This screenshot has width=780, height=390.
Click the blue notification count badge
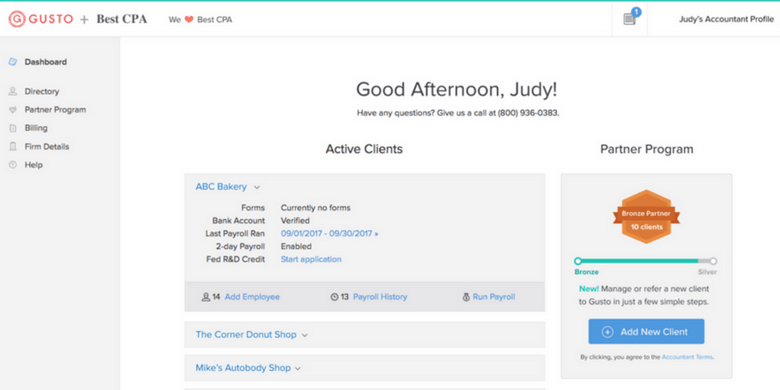[636, 11]
